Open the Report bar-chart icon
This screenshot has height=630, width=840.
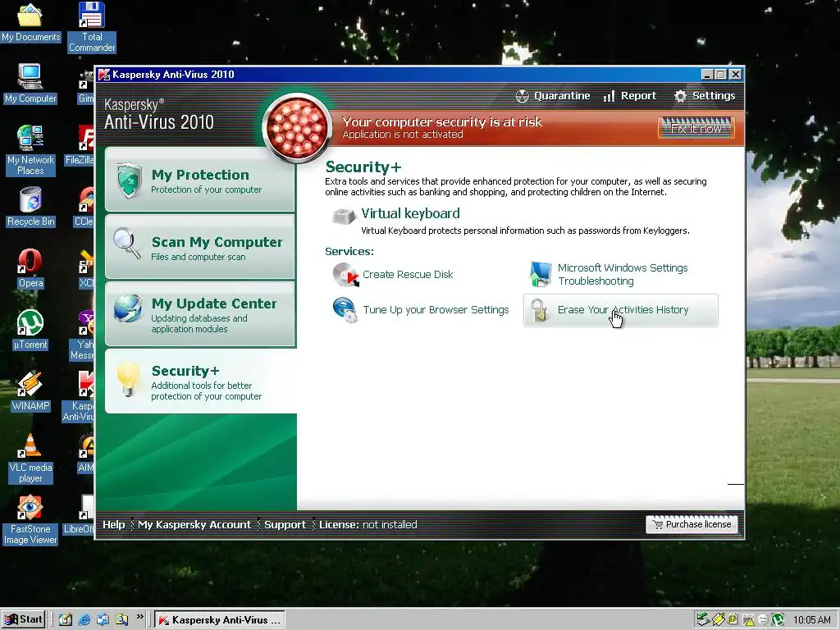point(609,96)
